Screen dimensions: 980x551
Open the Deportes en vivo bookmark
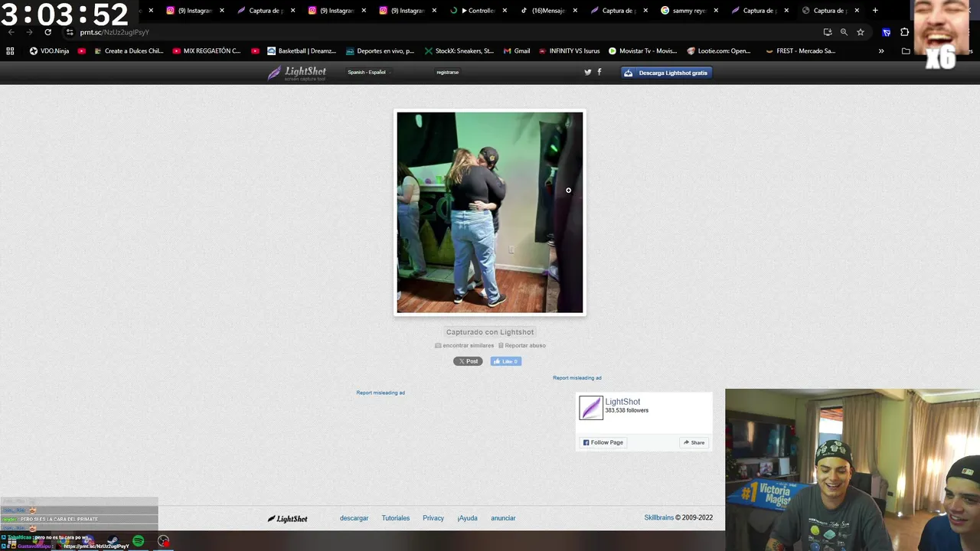tap(380, 51)
